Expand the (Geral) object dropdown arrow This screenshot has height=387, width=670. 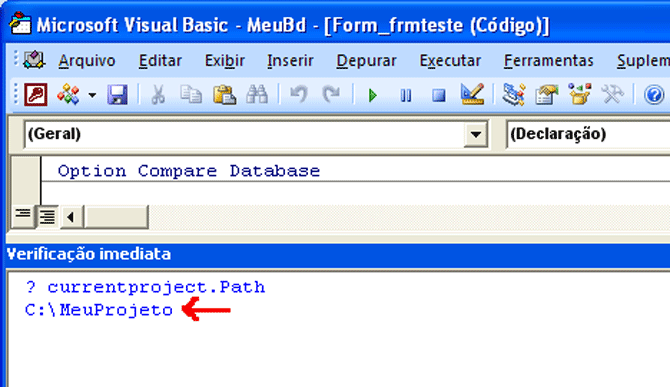click(476, 135)
